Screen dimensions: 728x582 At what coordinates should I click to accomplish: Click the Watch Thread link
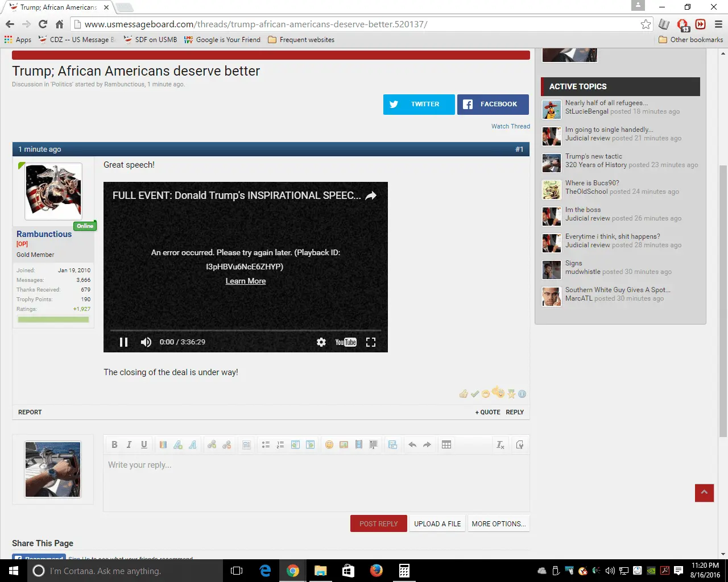[510, 126]
